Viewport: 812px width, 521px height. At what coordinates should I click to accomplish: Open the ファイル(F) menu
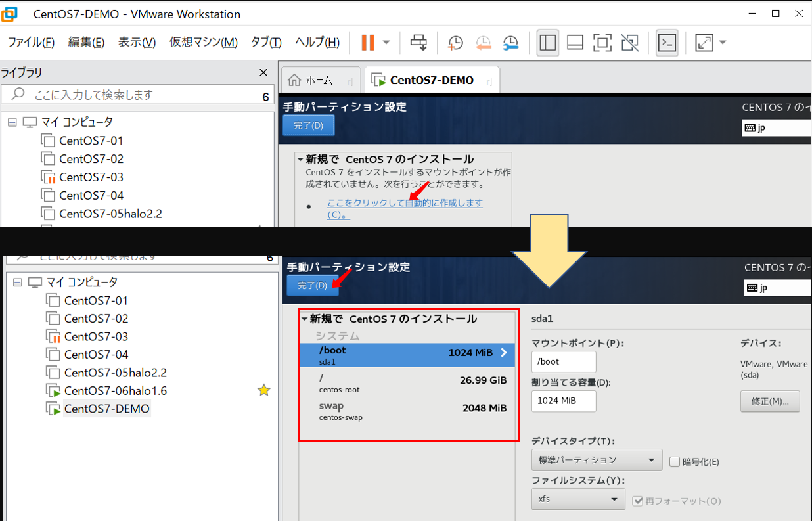click(31, 43)
